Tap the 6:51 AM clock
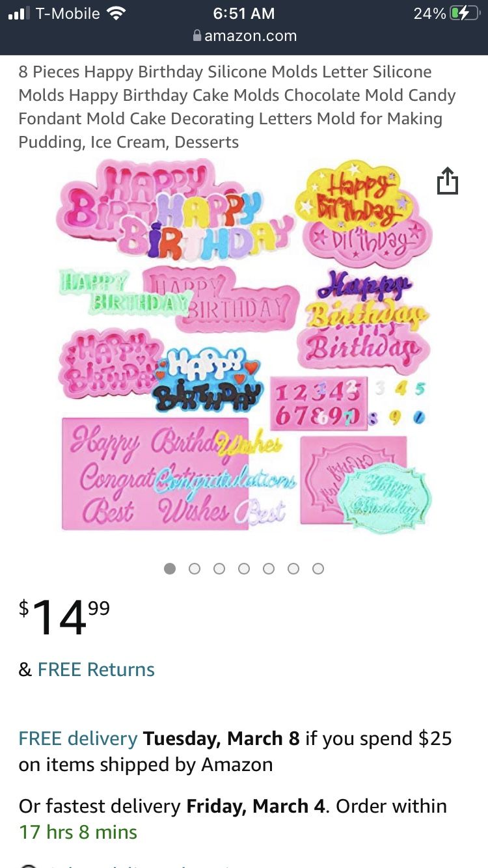This screenshot has width=488, height=868. pos(244,14)
